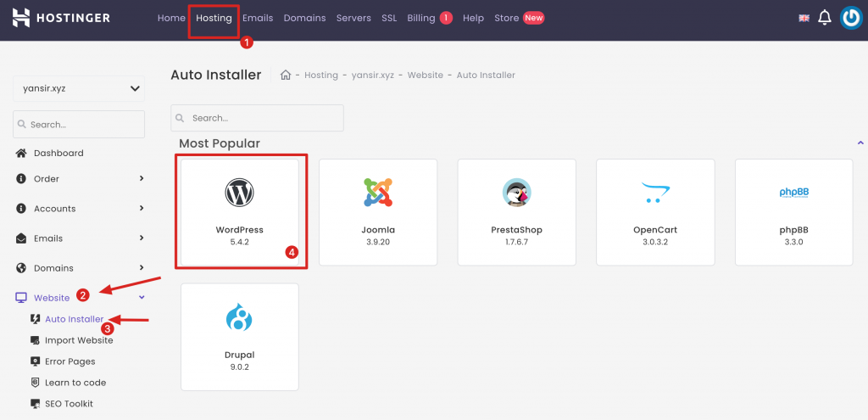Open SEO Toolkit sidebar link
The width and height of the screenshot is (868, 420).
[x=69, y=404]
